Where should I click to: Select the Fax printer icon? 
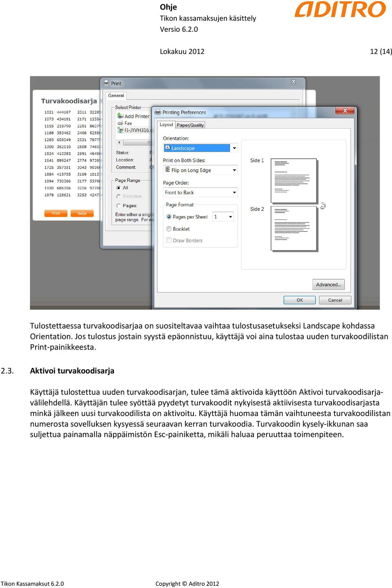120,123
